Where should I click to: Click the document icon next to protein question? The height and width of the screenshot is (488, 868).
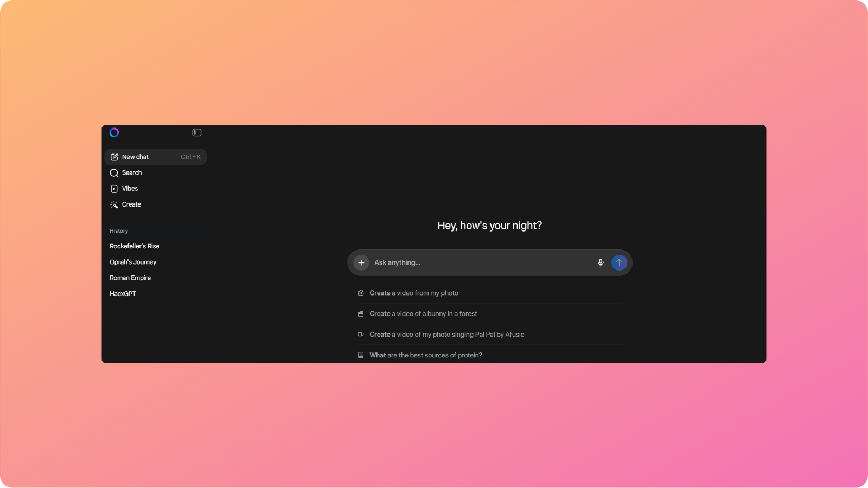tap(360, 355)
